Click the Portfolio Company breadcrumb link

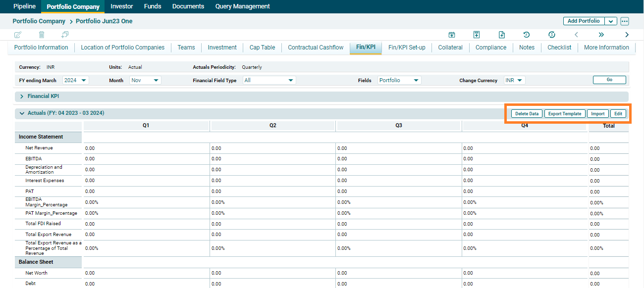39,21
